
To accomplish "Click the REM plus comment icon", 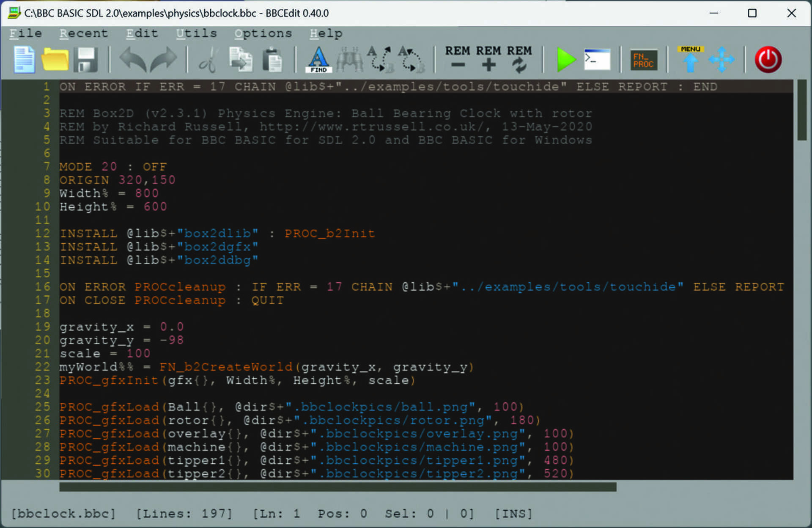I will pos(488,59).
